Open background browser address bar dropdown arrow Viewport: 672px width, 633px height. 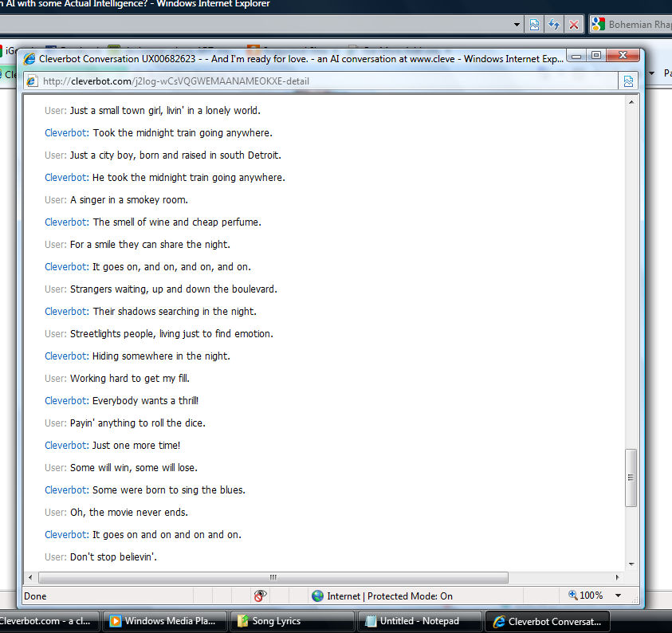(x=517, y=25)
